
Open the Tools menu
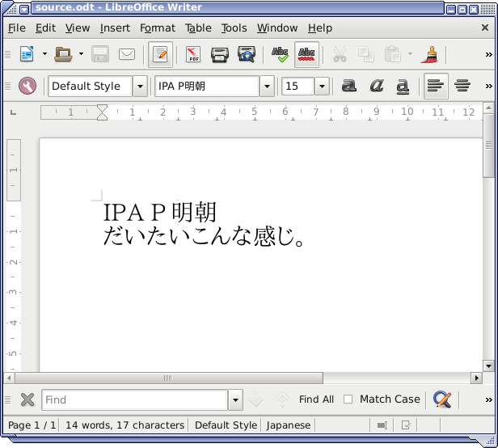(x=234, y=28)
